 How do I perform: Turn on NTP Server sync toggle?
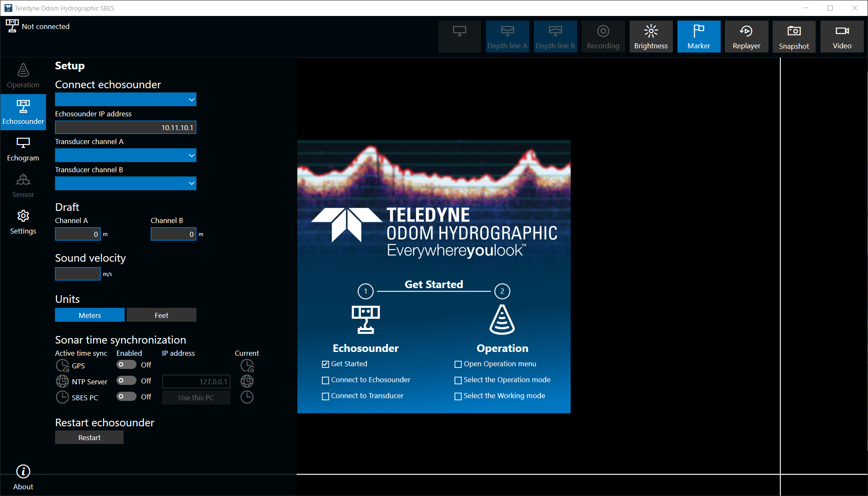coord(126,381)
